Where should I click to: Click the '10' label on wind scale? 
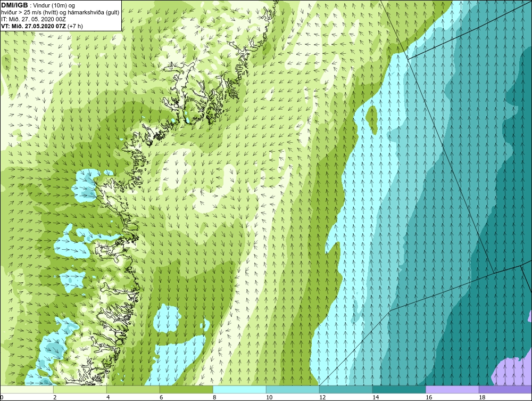point(269,397)
